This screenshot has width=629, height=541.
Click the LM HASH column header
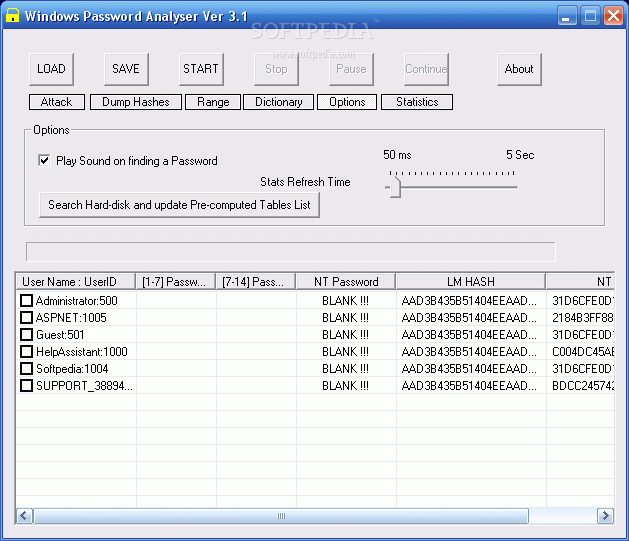pos(471,282)
